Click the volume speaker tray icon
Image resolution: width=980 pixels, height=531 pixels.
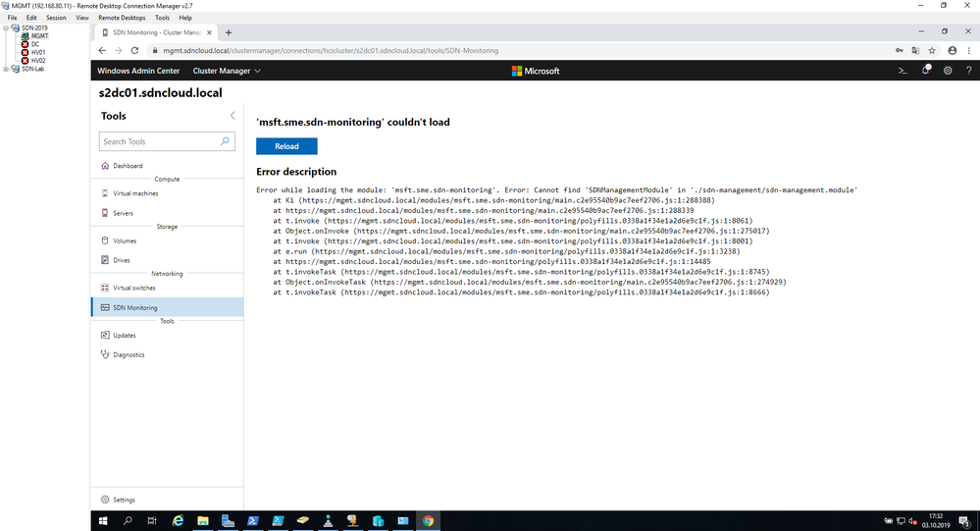912,520
